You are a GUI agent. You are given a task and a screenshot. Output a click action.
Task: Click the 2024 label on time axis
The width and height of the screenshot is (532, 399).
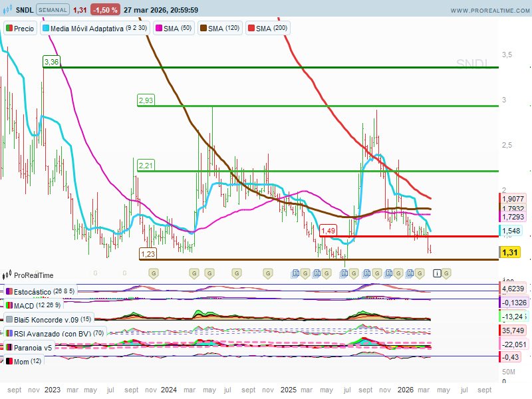pyautogui.click(x=169, y=390)
